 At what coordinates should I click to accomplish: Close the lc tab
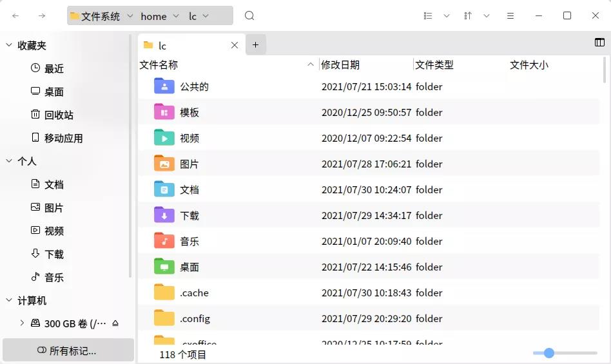click(x=235, y=45)
